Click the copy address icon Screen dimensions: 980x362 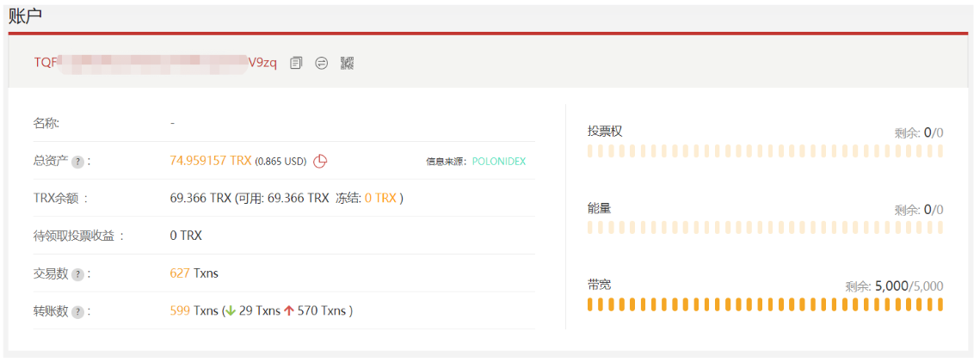[x=296, y=63]
